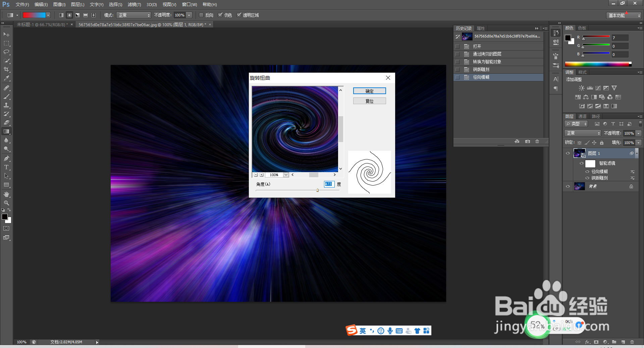This screenshot has width=644, height=348.
Task: Choose radial gradient style icon
Action: coord(69,15)
